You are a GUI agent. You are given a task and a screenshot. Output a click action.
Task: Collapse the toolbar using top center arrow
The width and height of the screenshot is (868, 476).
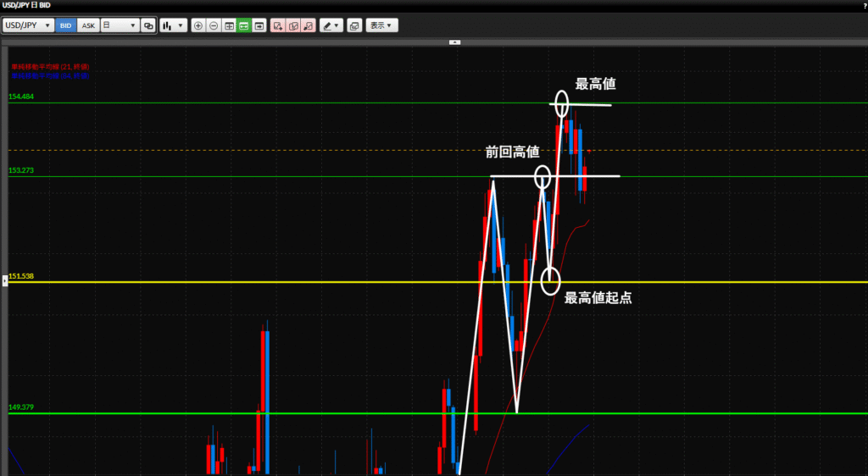click(454, 42)
